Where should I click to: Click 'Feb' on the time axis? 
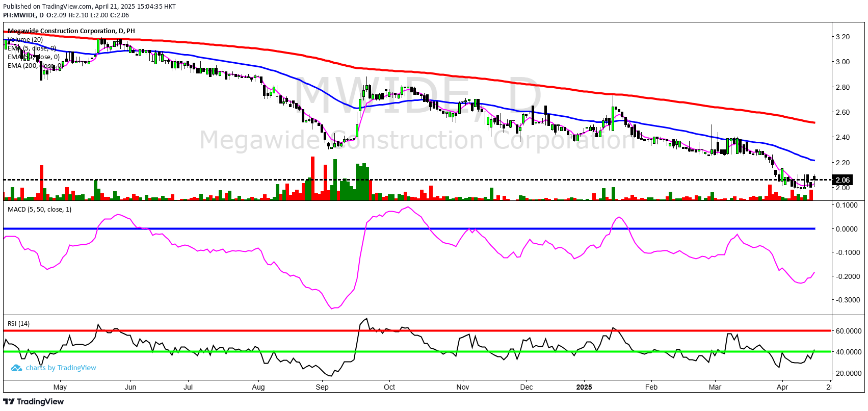(651, 387)
